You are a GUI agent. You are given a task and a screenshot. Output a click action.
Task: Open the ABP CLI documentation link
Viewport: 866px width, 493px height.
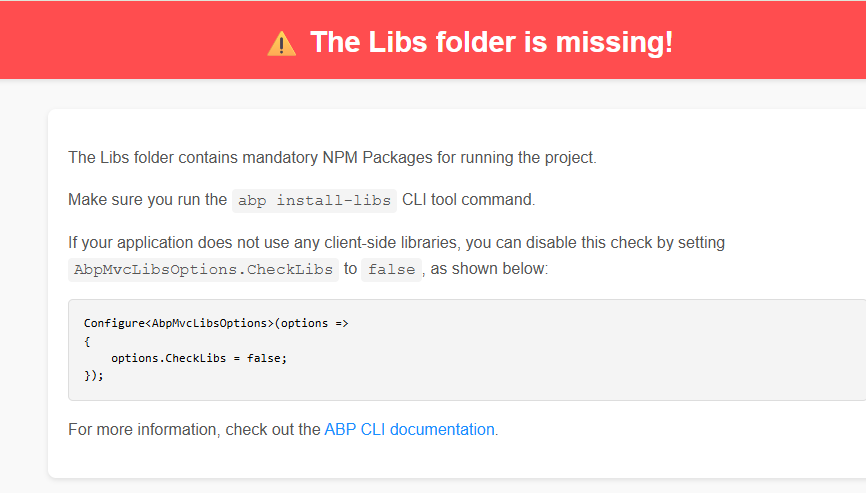409,429
